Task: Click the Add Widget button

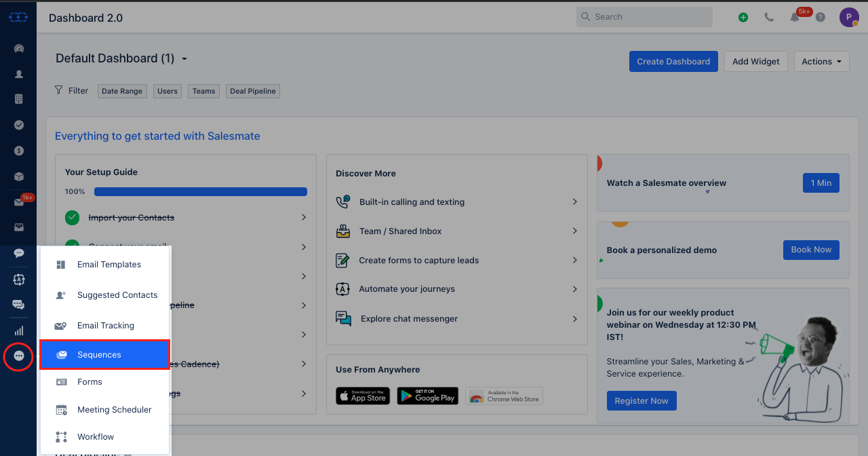Action: (x=756, y=62)
